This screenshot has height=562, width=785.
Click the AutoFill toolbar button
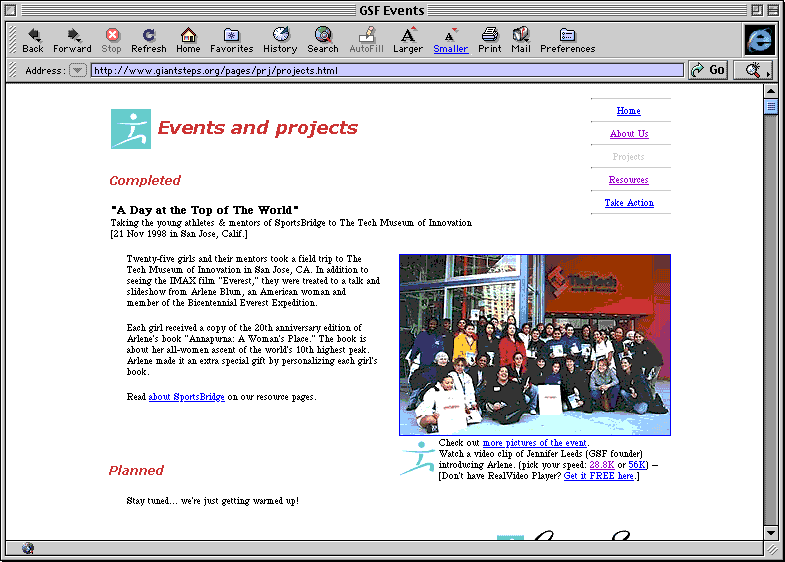[366, 40]
